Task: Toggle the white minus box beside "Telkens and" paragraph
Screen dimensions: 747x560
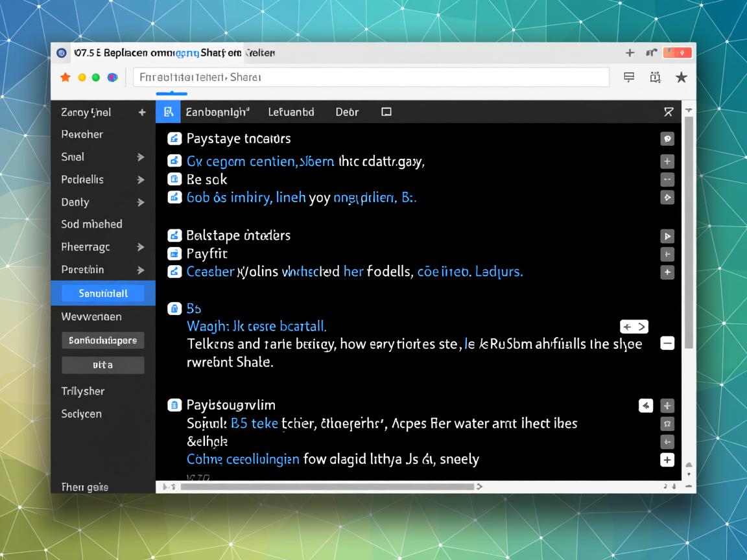Action: click(667, 344)
